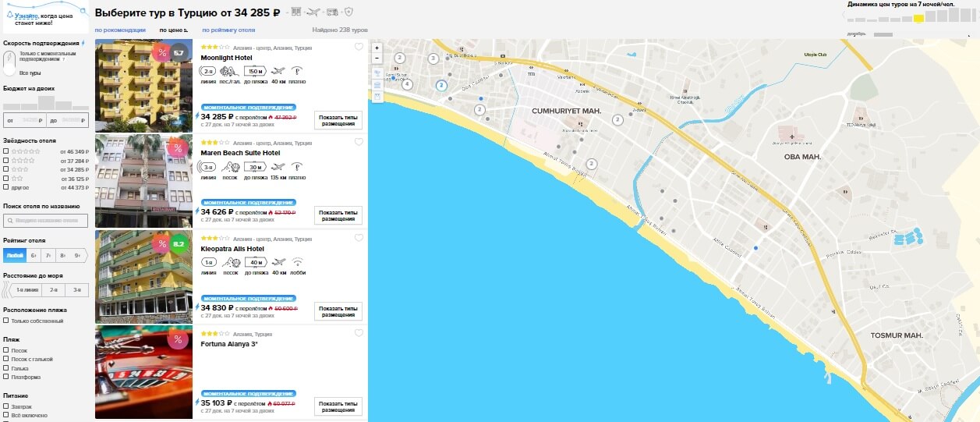Click map cluster marker labeled 3
Image resolution: width=980 pixels, height=422 pixels.
pos(433,59)
